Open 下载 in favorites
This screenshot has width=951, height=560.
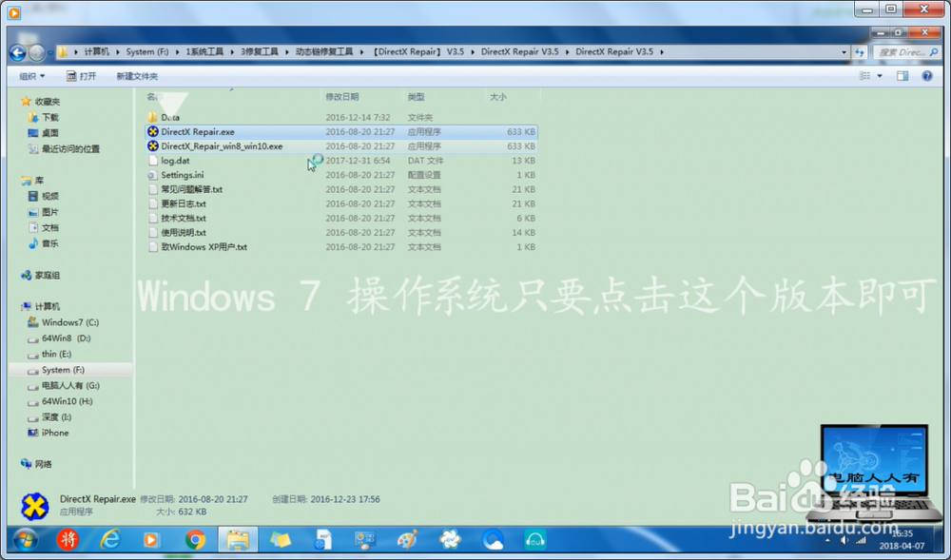point(44,118)
